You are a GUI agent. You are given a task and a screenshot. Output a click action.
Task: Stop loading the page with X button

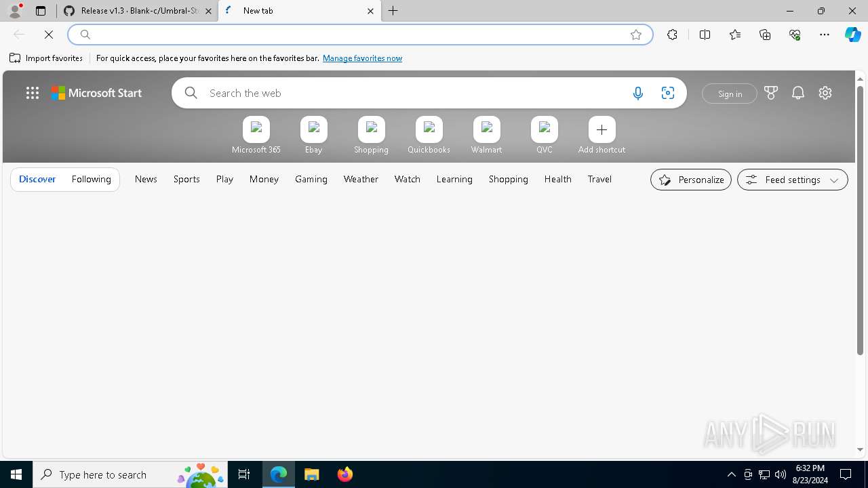point(49,35)
